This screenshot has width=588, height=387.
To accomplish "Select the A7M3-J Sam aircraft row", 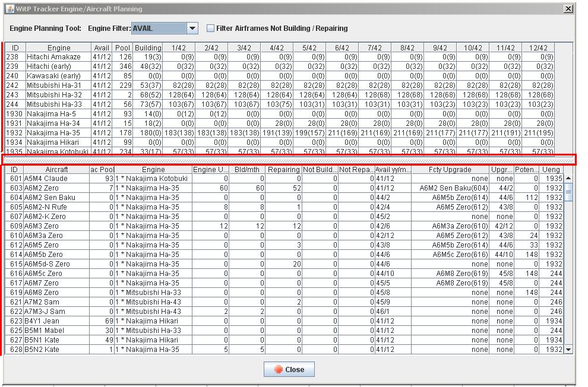I will pyautogui.click(x=284, y=312).
